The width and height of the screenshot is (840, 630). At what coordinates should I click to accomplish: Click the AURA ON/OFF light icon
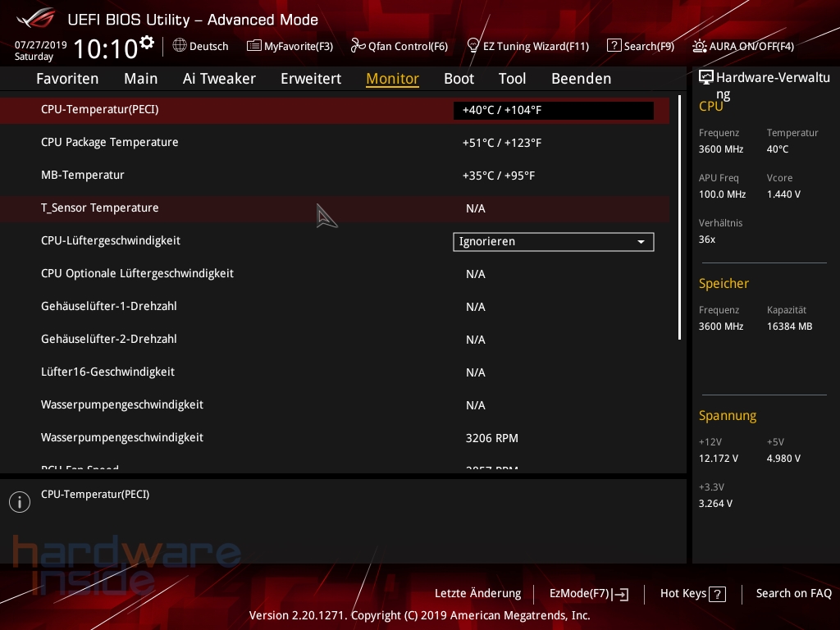click(x=699, y=46)
